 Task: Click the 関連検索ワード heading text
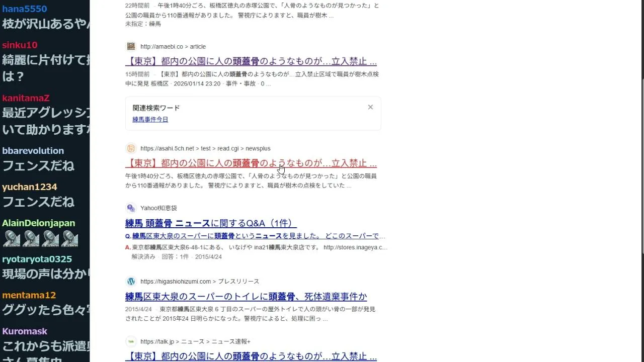pos(156,108)
